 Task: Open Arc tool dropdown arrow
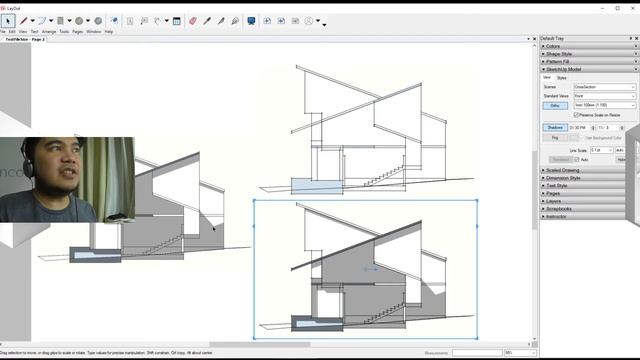(x=51, y=21)
